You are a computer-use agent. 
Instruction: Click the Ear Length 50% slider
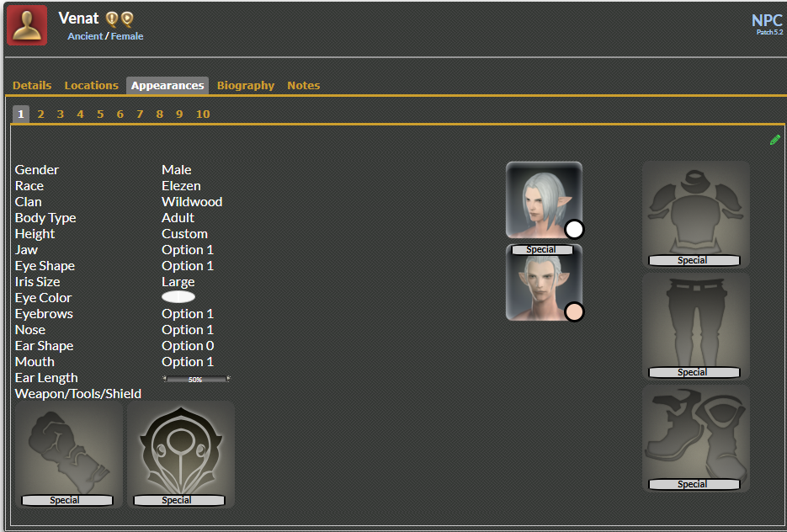196,379
